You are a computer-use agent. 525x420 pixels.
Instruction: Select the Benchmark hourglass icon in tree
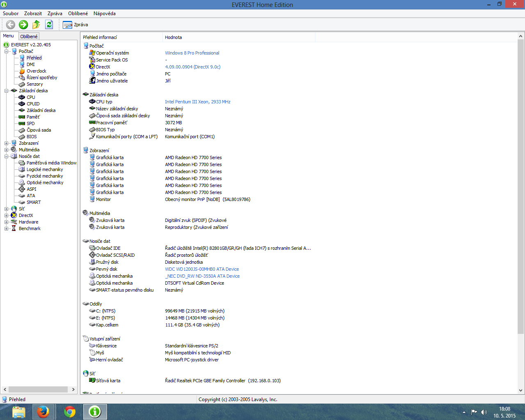pyautogui.click(x=14, y=228)
